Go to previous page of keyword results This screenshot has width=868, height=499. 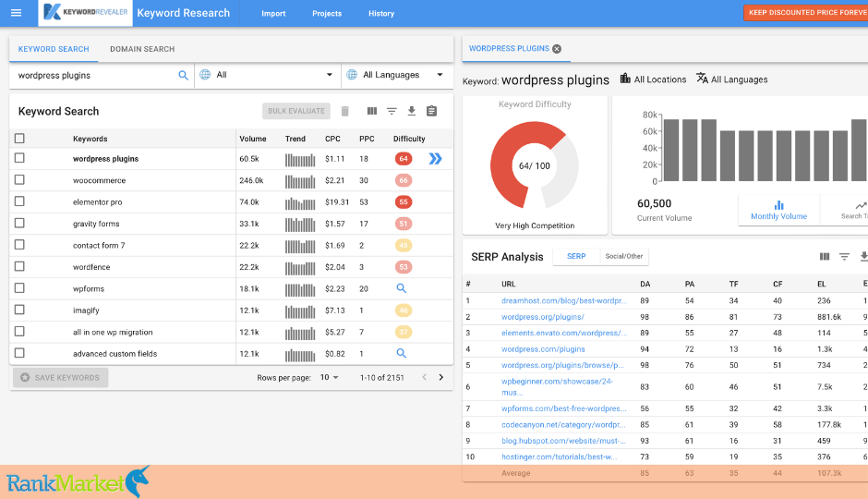coord(425,377)
